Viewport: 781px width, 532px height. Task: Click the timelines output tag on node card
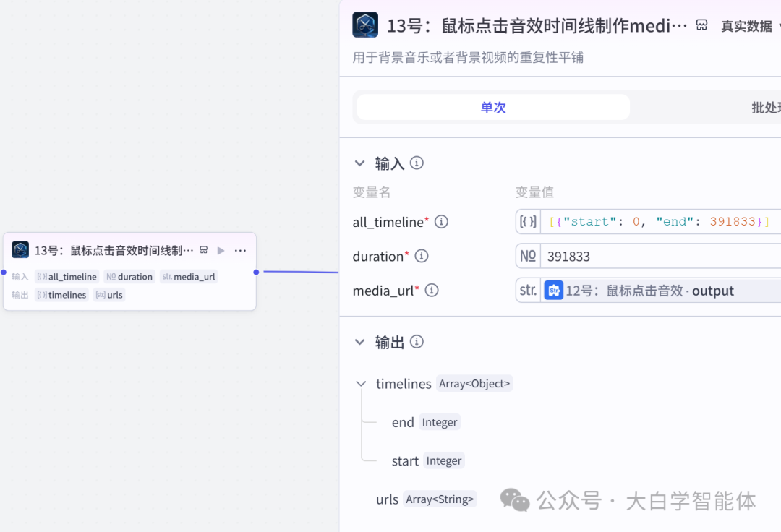pyautogui.click(x=61, y=295)
